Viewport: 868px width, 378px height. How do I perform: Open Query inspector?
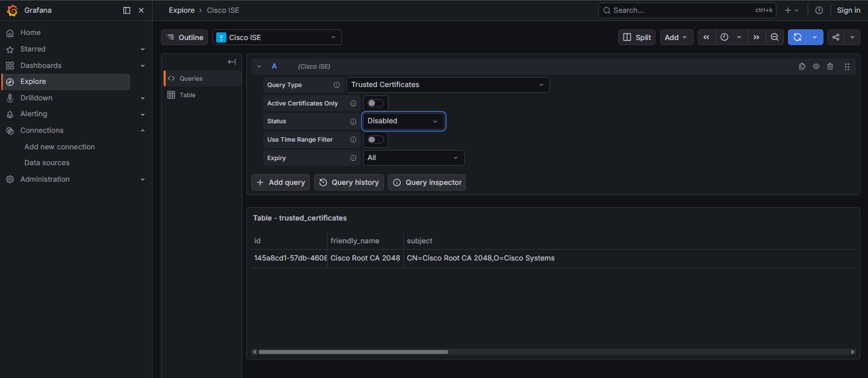pos(427,182)
